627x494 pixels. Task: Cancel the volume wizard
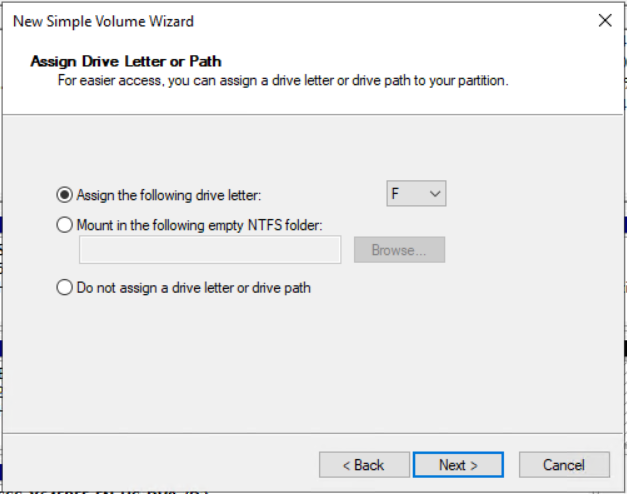coord(564,465)
